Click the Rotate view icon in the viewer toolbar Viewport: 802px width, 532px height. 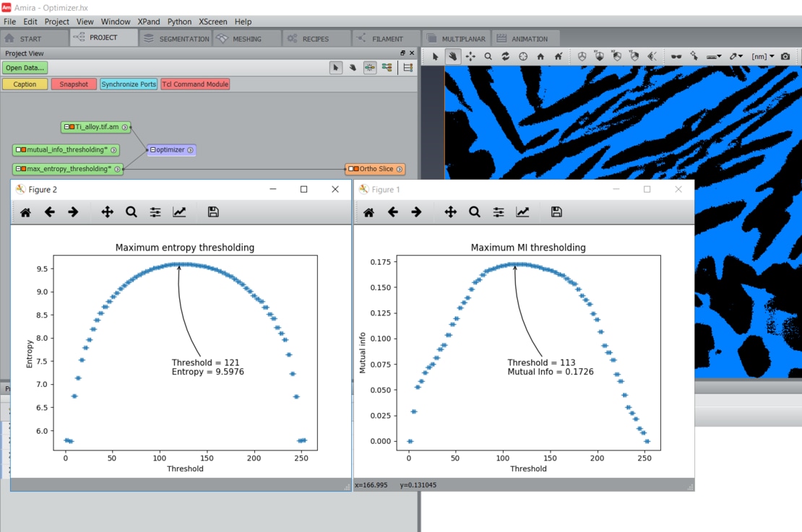click(506, 56)
